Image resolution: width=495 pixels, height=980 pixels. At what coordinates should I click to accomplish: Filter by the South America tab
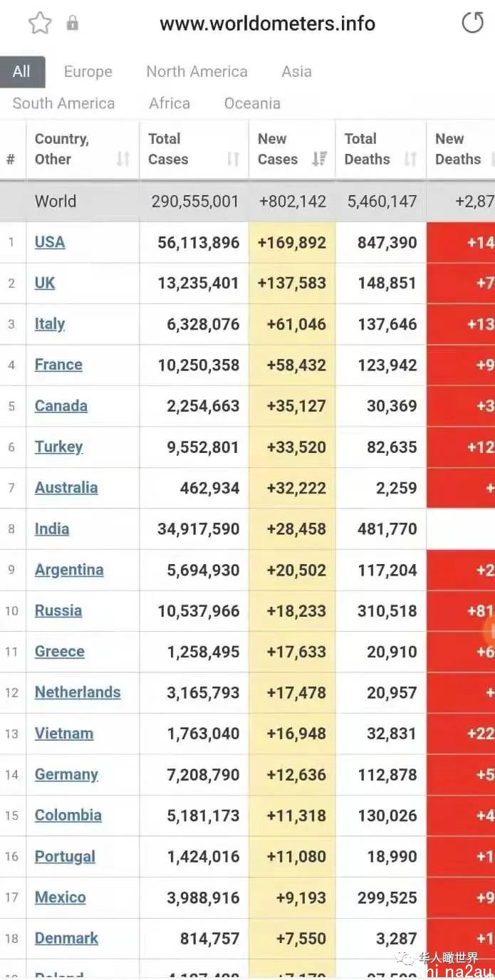pyautogui.click(x=63, y=103)
